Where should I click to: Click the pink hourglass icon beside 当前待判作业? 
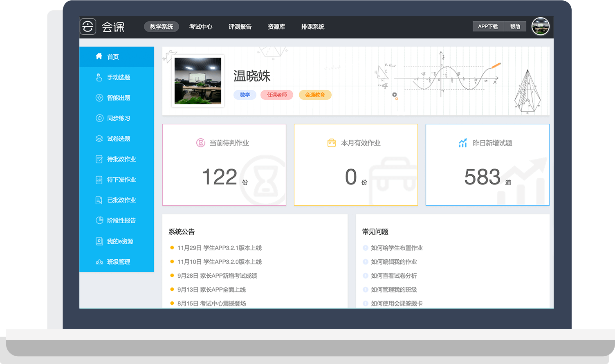200,143
